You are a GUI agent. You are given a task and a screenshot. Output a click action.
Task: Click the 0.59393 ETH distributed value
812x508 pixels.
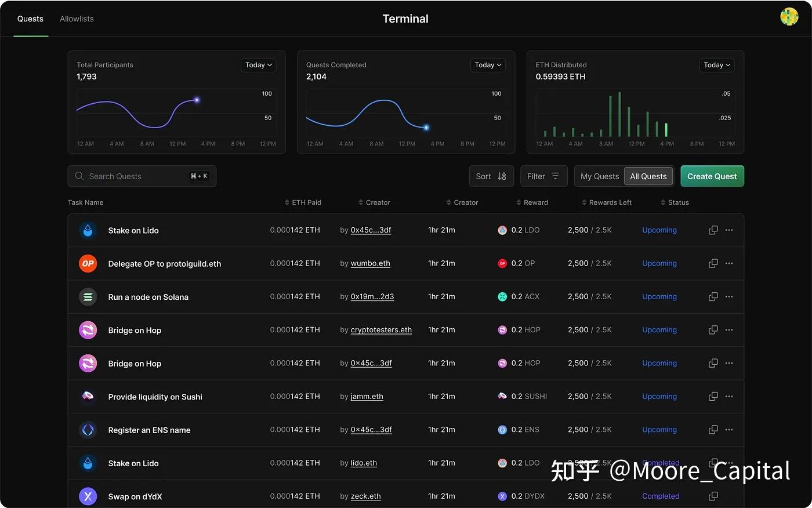(560, 77)
